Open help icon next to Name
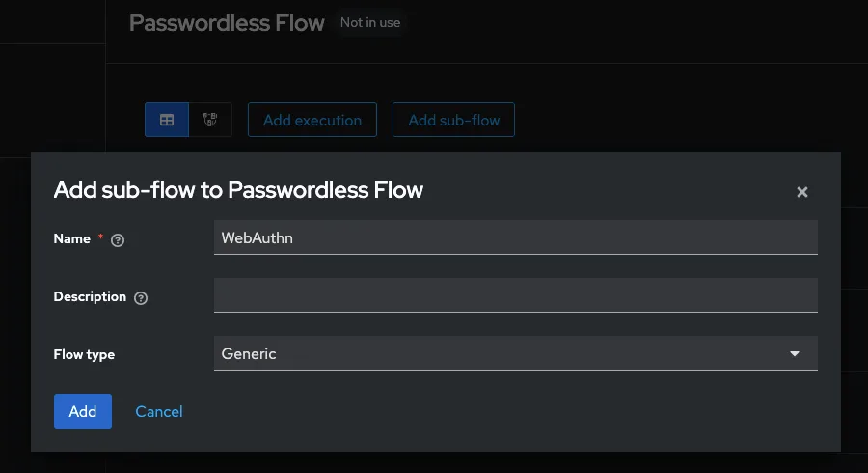868x473 pixels. (x=118, y=240)
